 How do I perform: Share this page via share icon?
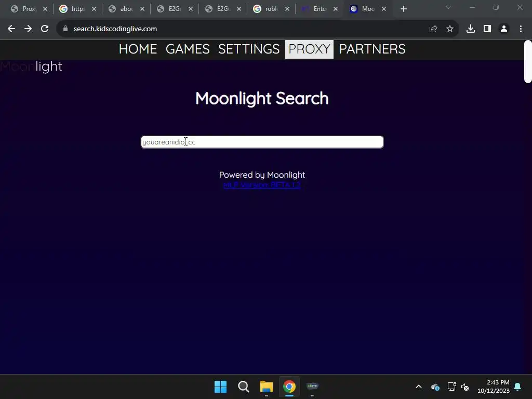click(x=433, y=29)
